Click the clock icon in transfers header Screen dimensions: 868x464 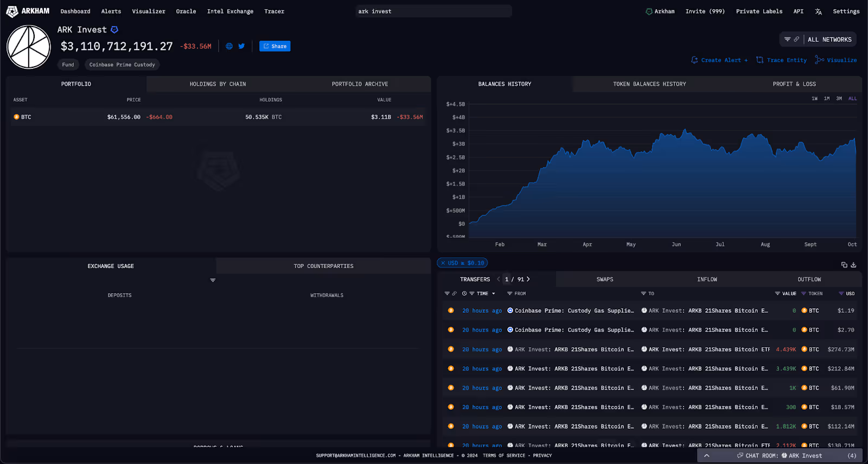tap(464, 294)
